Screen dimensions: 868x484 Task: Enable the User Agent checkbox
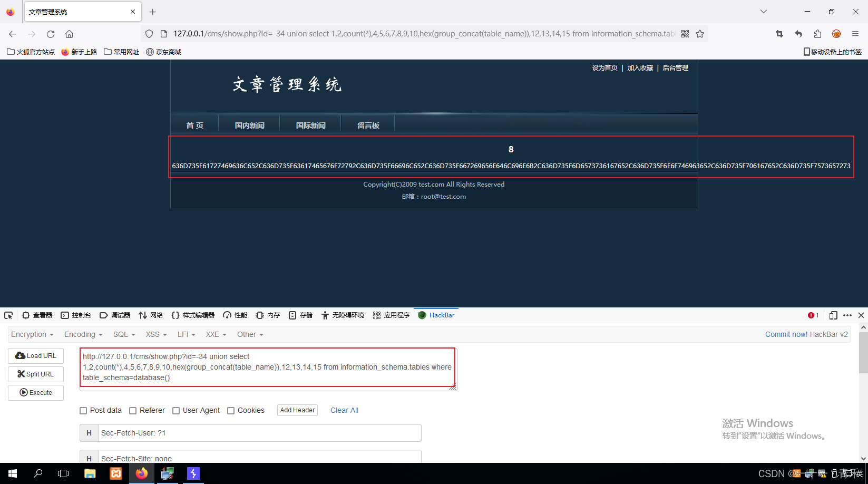[176, 411]
